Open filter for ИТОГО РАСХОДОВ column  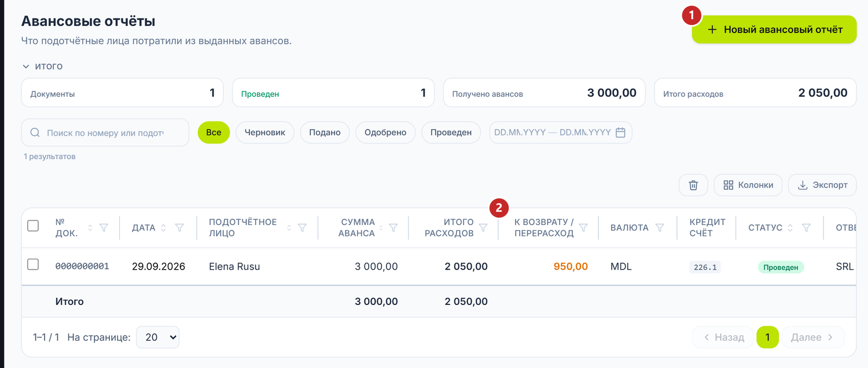483,228
